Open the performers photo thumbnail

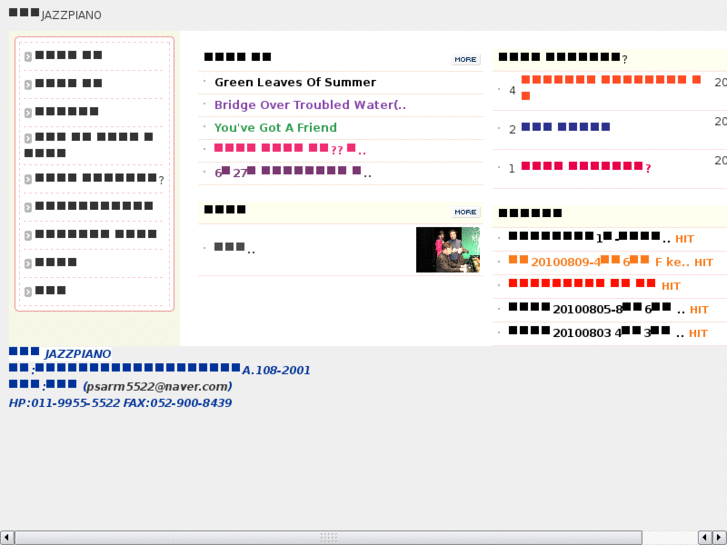pyautogui.click(x=447, y=250)
